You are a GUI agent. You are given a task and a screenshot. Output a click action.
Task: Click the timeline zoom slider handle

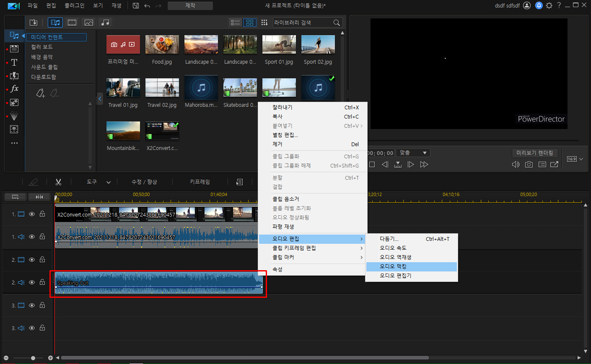point(33,358)
